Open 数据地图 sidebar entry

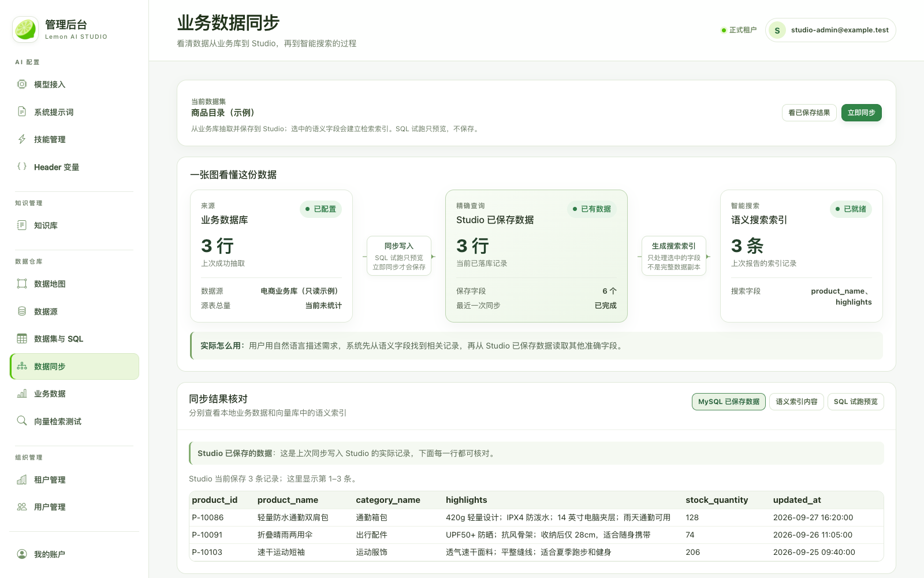74,284
